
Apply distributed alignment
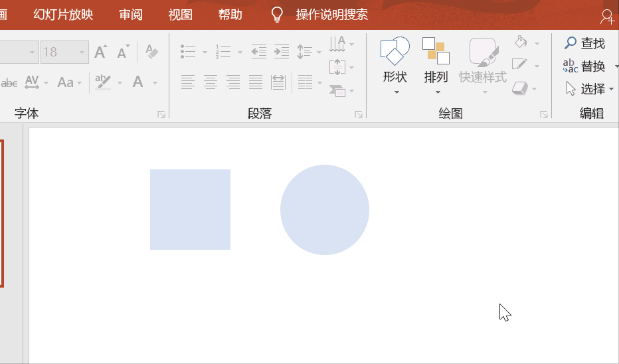click(278, 82)
